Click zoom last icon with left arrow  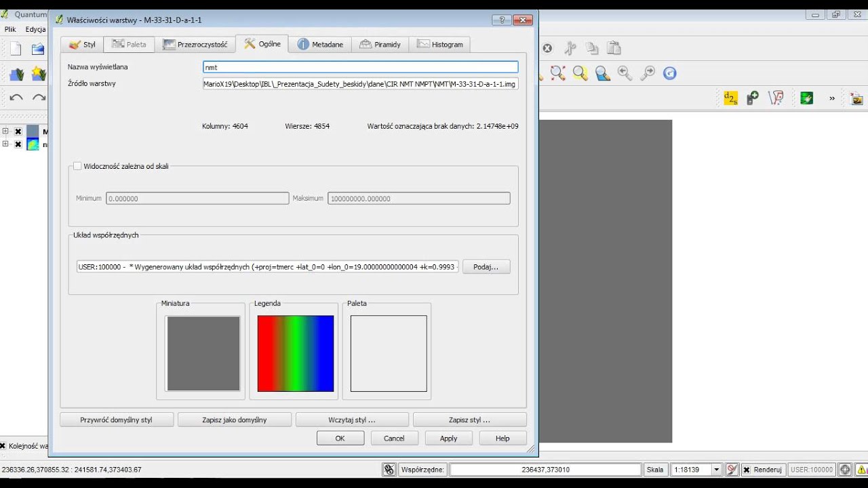coord(625,73)
